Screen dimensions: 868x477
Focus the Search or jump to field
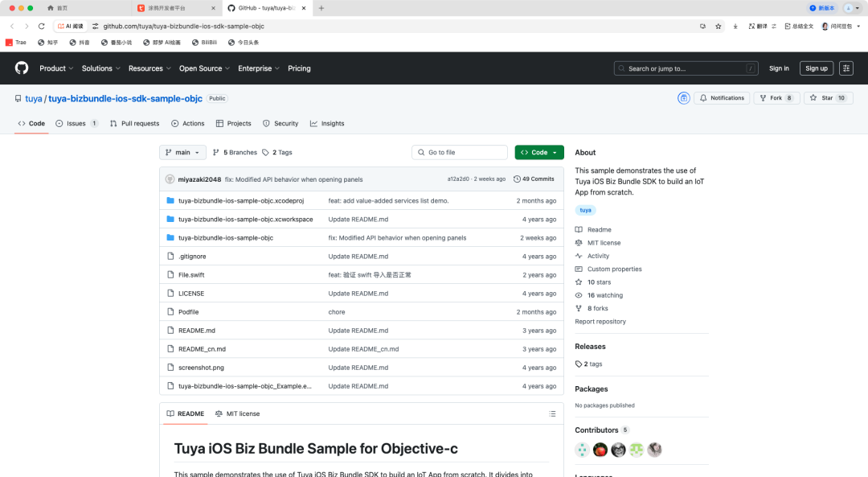[x=686, y=68]
